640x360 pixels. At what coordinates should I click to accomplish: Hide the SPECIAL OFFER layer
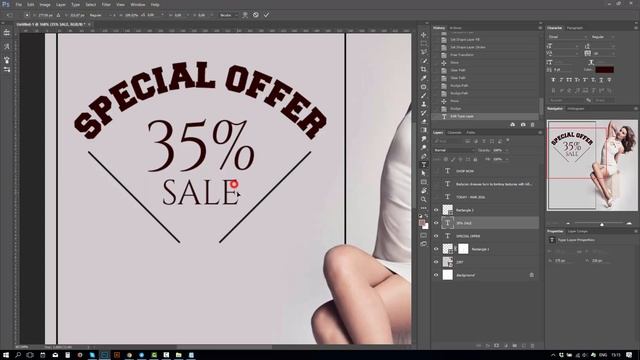pyautogui.click(x=436, y=236)
